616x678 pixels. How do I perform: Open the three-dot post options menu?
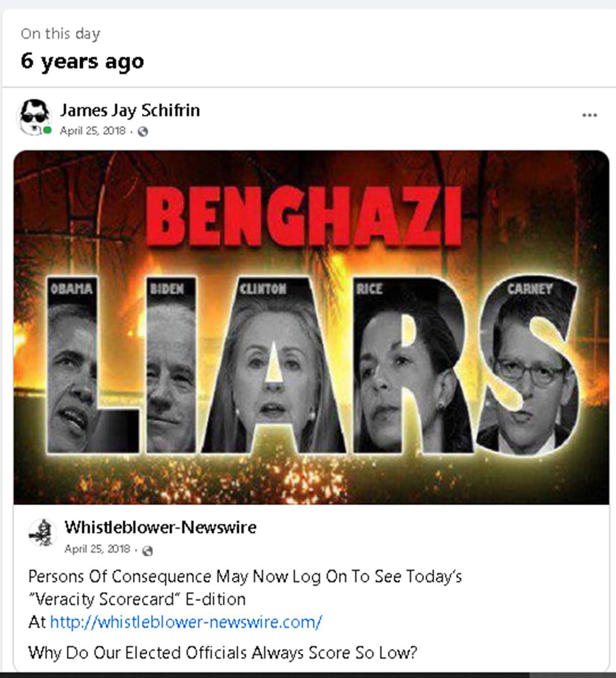[x=589, y=115]
